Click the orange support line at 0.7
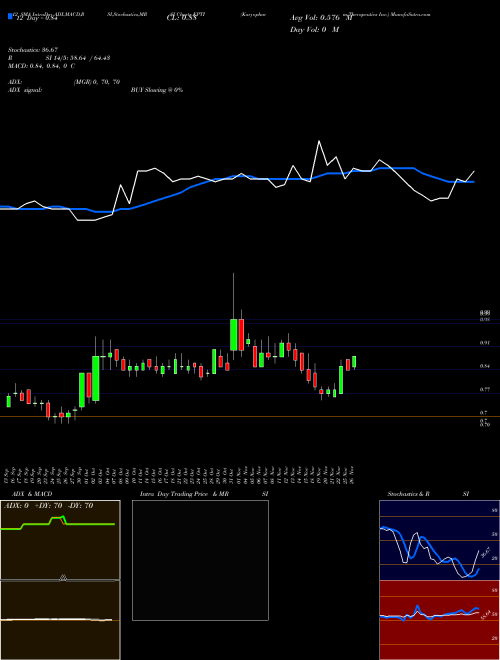The image size is (500, 660). tap(250, 417)
